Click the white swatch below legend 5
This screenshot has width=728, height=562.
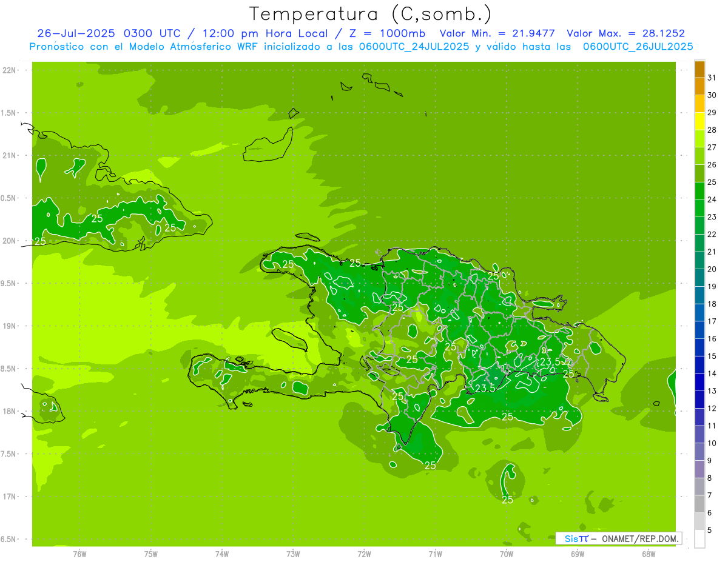(x=699, y=539)
